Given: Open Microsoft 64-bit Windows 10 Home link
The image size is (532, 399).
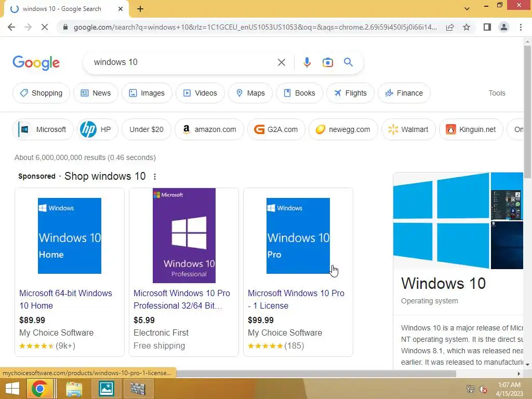Looking at the screenshot, I should click(65, 299).
